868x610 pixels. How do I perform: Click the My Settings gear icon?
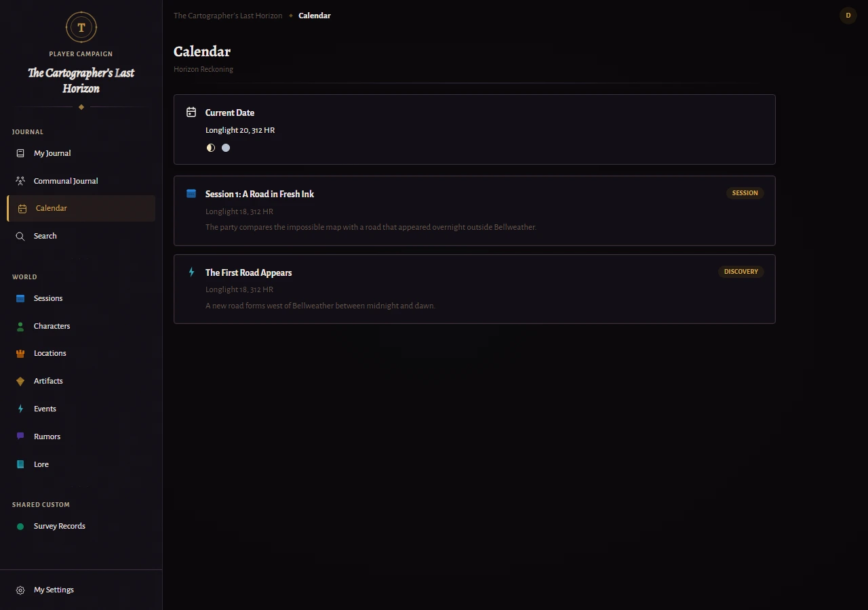(20, 590)
